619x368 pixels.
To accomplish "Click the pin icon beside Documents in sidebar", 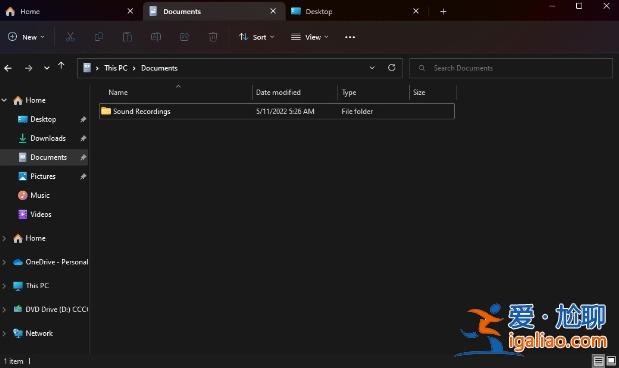I will 83,157.
